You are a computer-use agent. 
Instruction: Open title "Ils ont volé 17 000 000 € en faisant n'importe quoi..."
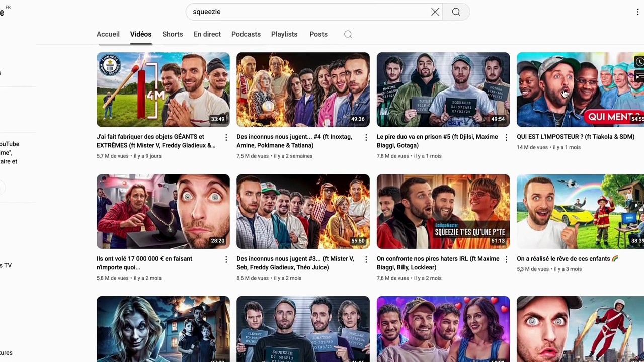pyautogui.click(x=144, y=263)
